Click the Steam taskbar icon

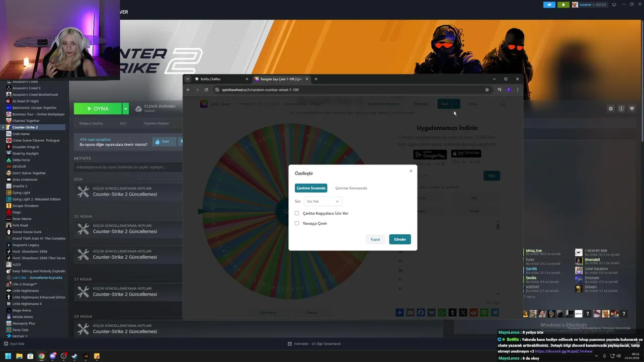74,356
